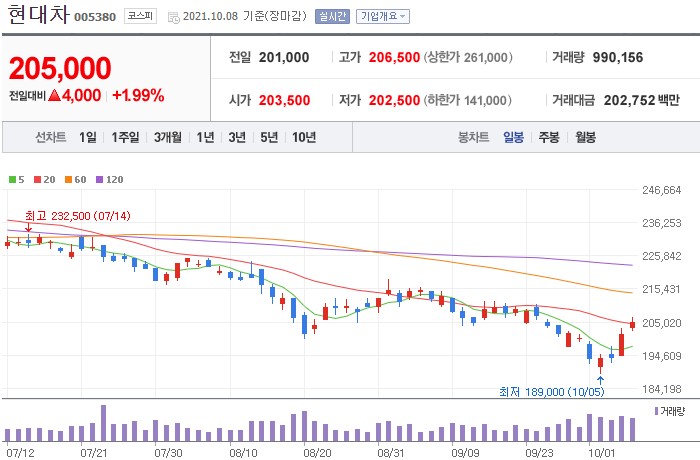Click the 현대차 stock name heading
The width and height of the screenshot is (700, 460).
39,15
